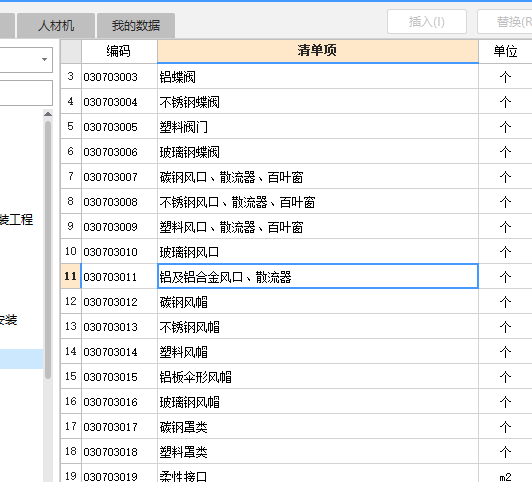Click code cell 030703003
532x482 pixels.
pyautogui.click(x=119, y=77)
